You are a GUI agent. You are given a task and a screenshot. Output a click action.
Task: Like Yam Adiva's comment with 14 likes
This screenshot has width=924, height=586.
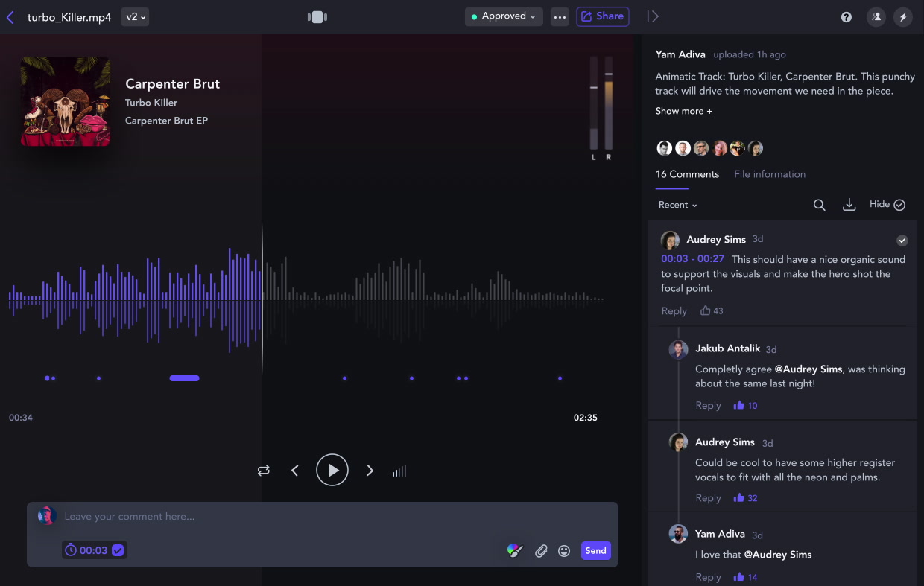tap(745, 577)
